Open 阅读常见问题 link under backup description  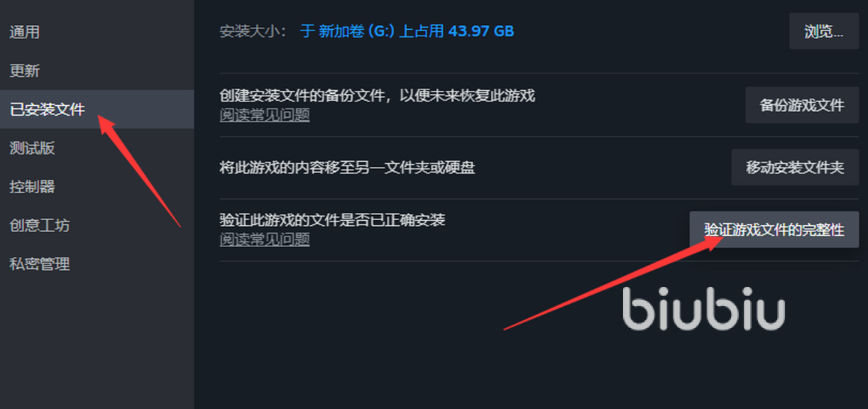265,115
